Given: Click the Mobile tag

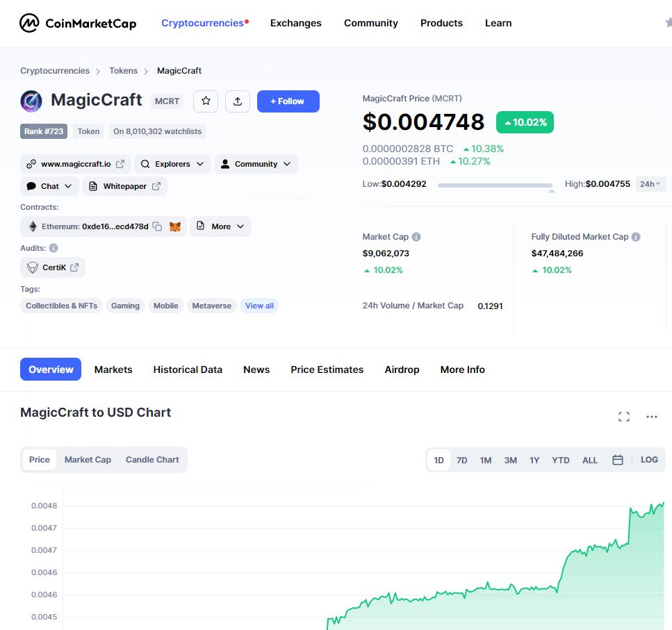Looking at the screenshot, I should [x=166, y=306].
